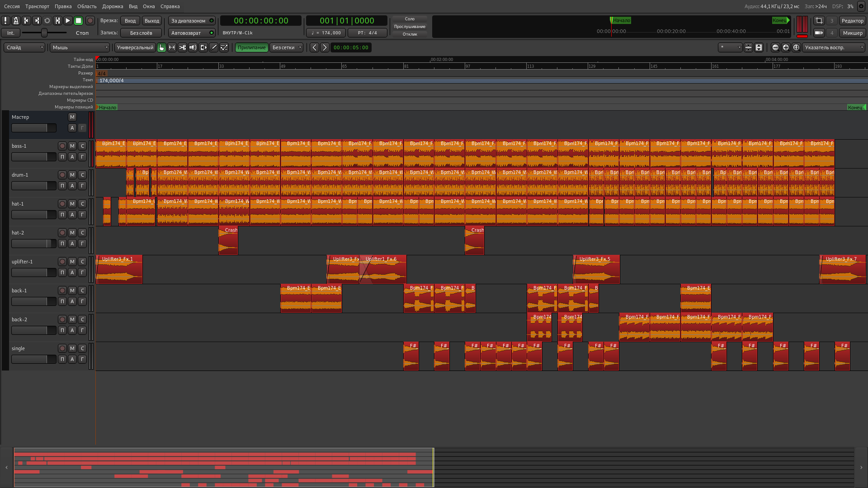
Task: Jump to session start button
Action: click(26, 21)
